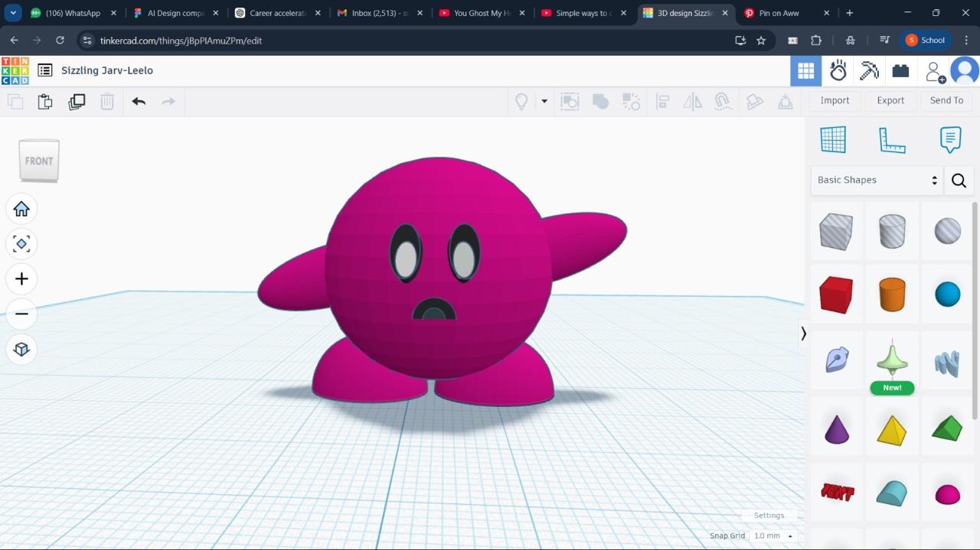The image size is (980, 550).
Task: Switch to 3D design grid view
Action: click(805, 71)
